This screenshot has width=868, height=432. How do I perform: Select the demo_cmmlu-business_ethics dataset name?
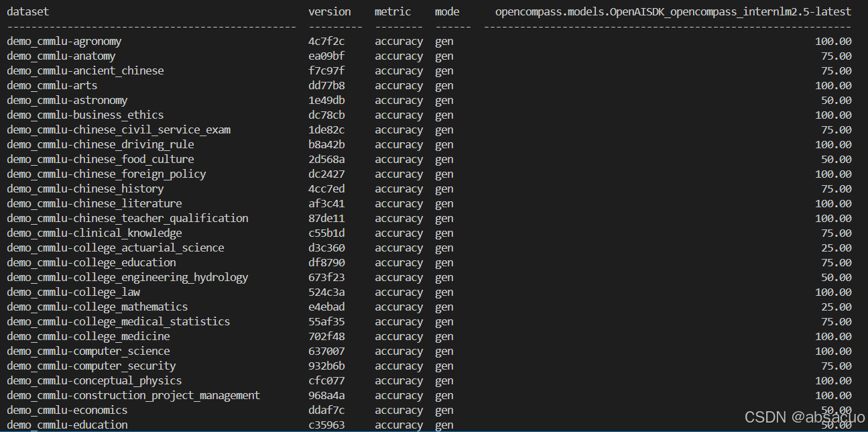coord(85,115)
